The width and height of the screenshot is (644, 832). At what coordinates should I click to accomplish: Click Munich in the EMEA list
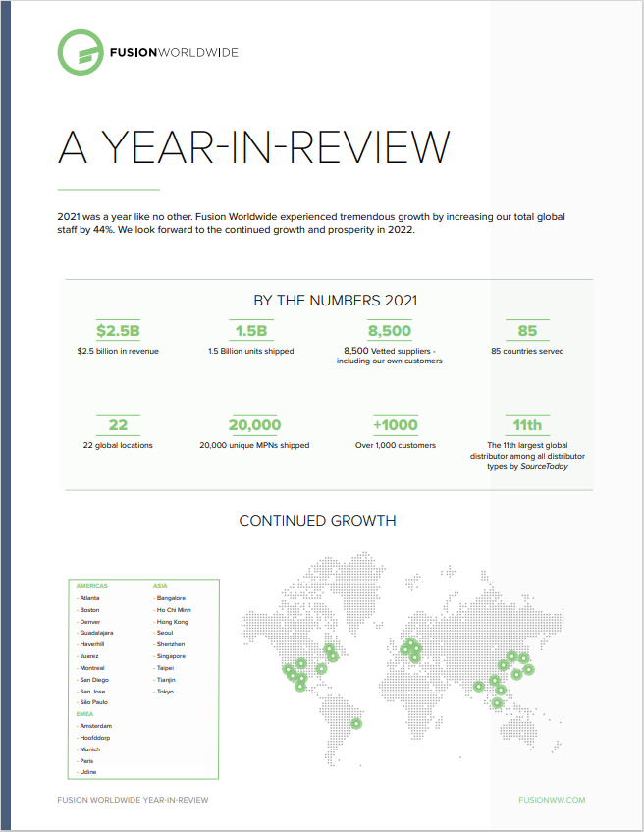pos(90,749)
